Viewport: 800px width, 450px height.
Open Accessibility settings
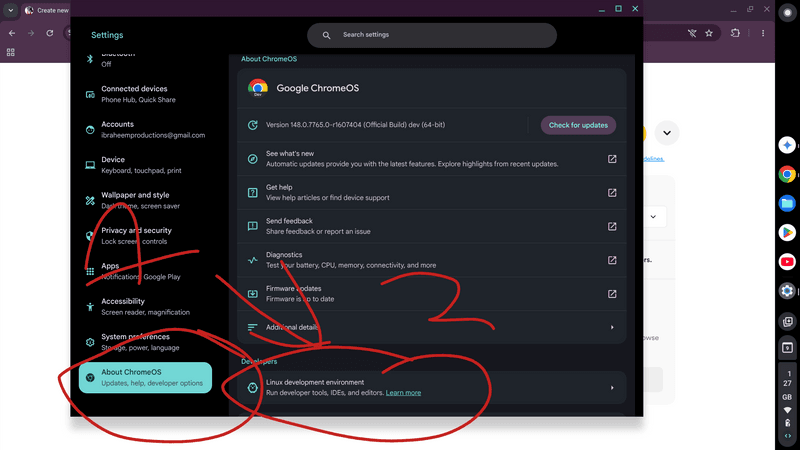pyautogui.click(x=145, y=307)
